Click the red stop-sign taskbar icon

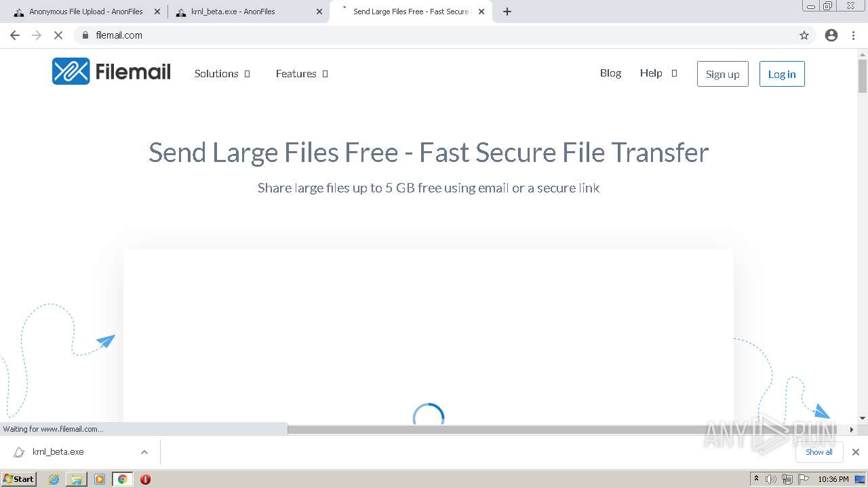pyautogui.click(x=145, y=479)
